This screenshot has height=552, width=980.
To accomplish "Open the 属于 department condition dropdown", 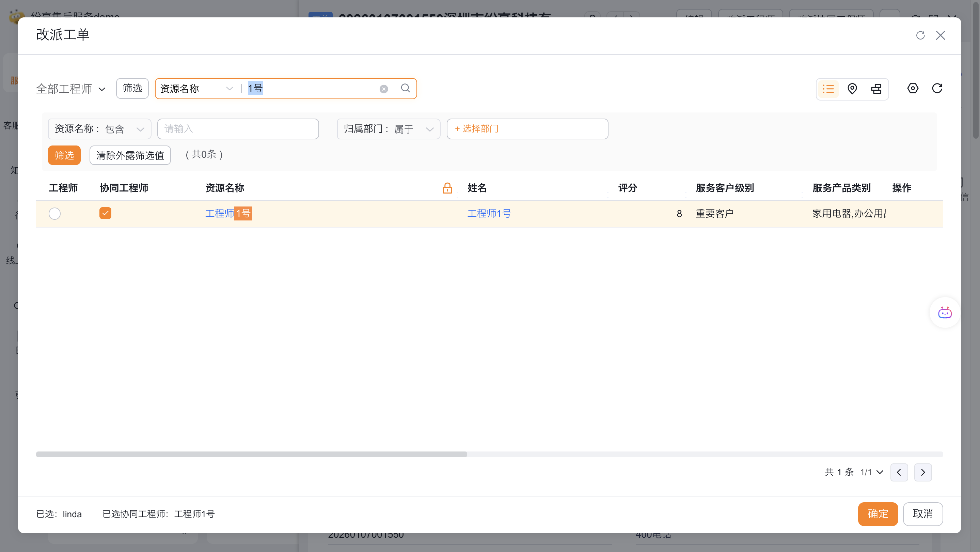I will [x=413, y=129].
